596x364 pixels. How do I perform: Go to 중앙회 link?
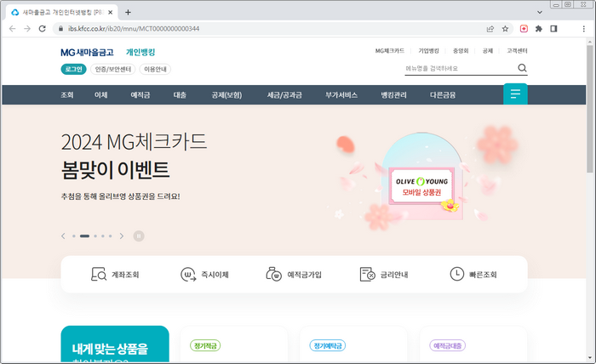click(461, 51)
